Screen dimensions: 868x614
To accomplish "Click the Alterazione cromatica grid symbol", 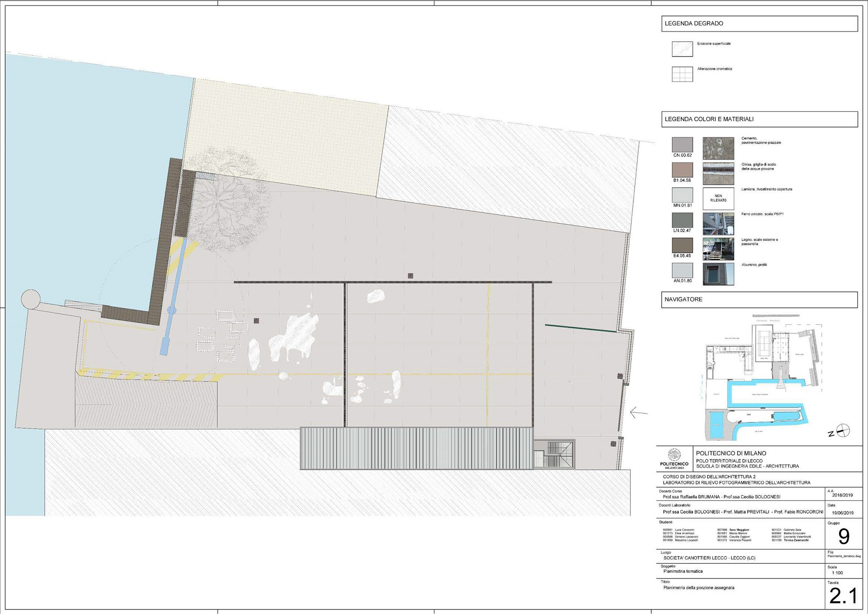I will [x=682, y=74].
